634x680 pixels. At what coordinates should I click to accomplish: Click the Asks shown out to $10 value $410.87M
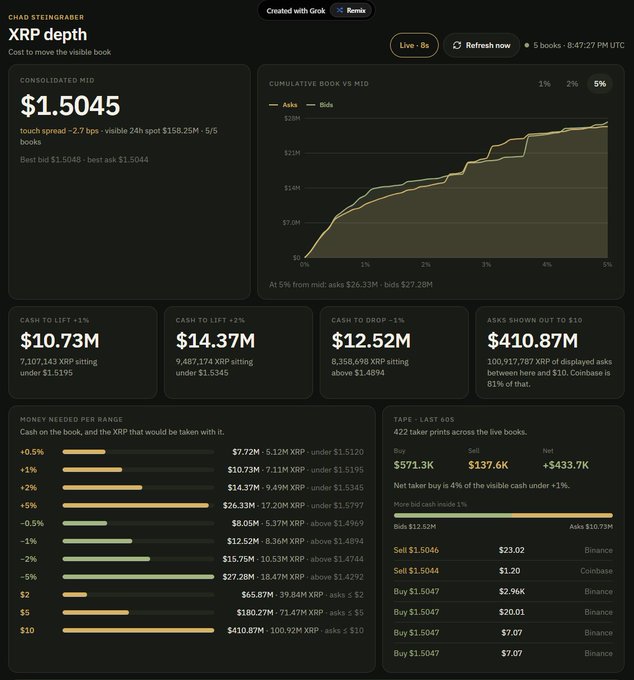coord(533,340)
